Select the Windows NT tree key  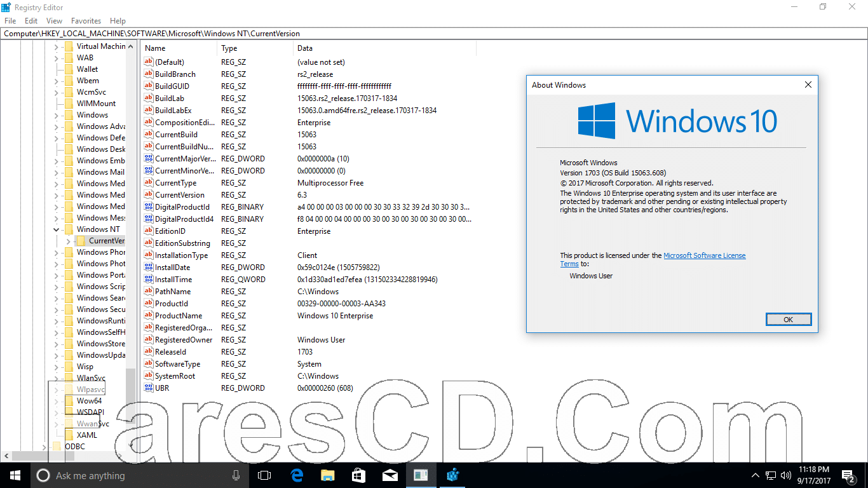point(98,229)
